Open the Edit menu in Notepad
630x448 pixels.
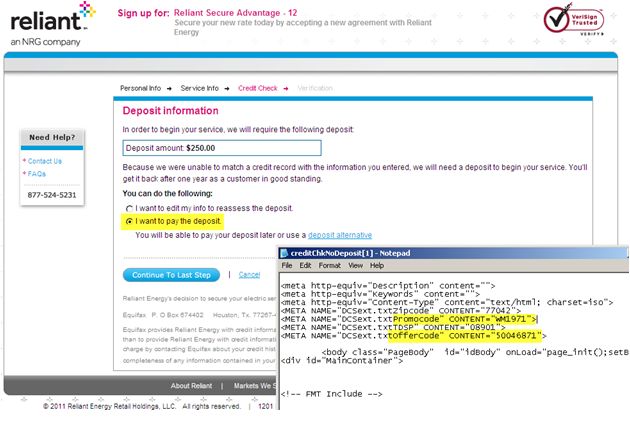tap(305, 266)
